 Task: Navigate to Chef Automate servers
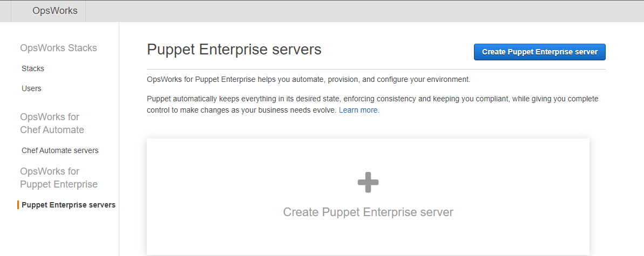60,150
